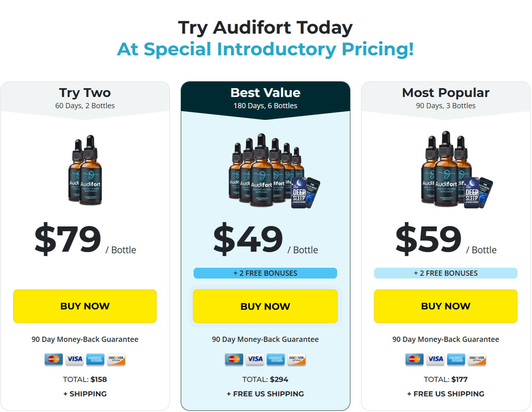
Task: Click BUY NOW under the Try Two package
Action: pos(85,306)
